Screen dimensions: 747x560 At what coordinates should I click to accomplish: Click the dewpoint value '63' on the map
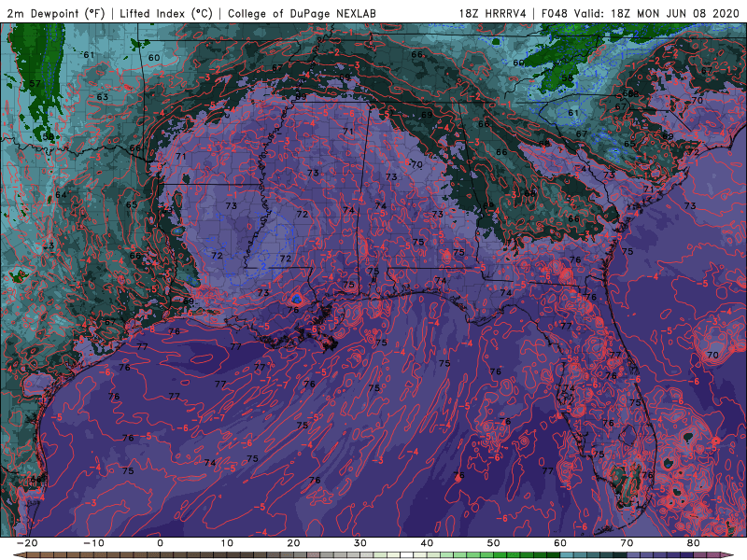pyautogui.click(x=103, y=97)
